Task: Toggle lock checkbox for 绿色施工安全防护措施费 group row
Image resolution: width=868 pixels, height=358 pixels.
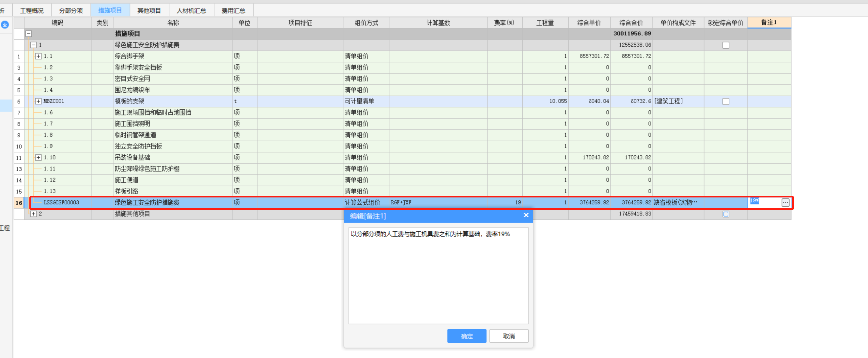Action: pyautogui.click(x=726, y=45)
